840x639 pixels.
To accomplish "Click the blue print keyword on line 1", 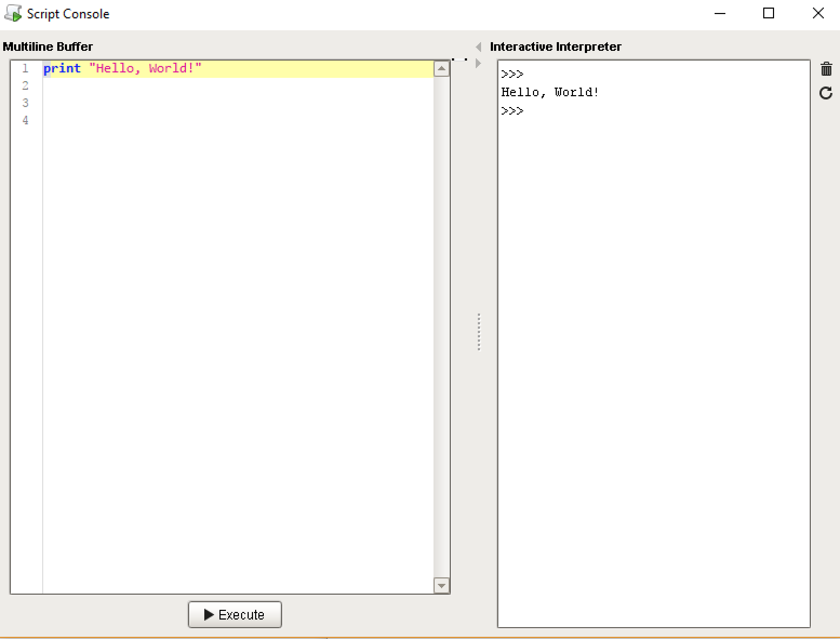I will 62,69.
